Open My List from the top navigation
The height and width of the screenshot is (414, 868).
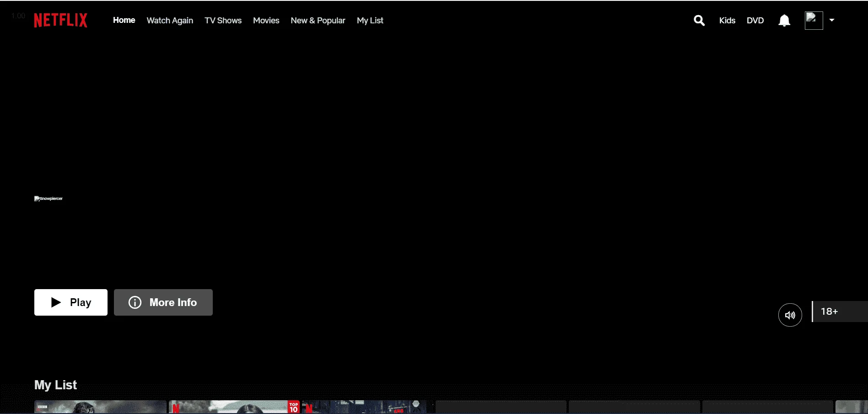pos(370,21)
